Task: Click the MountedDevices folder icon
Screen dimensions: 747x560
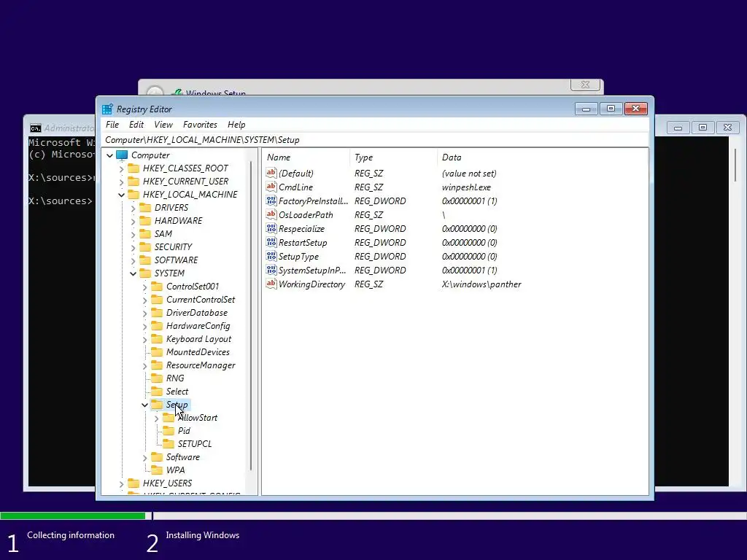Action: coord(157,352)
